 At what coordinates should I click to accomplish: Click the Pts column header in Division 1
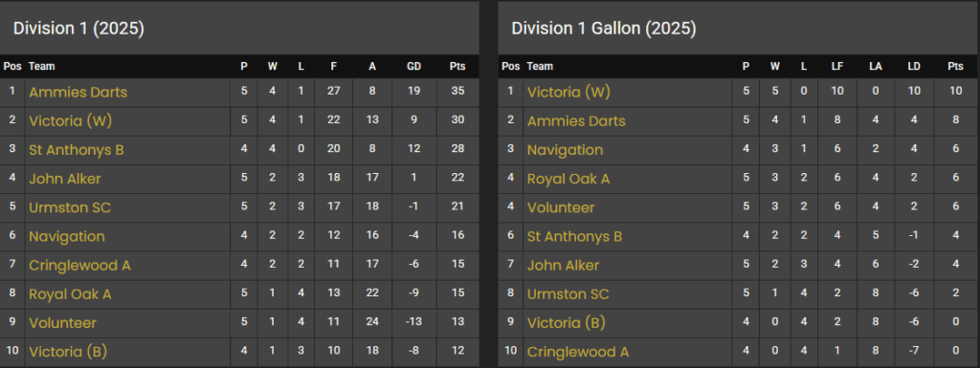tap(457, 66)
